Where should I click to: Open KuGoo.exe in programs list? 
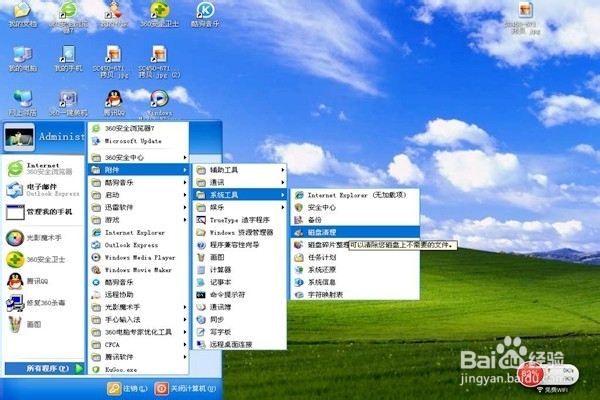139,369
